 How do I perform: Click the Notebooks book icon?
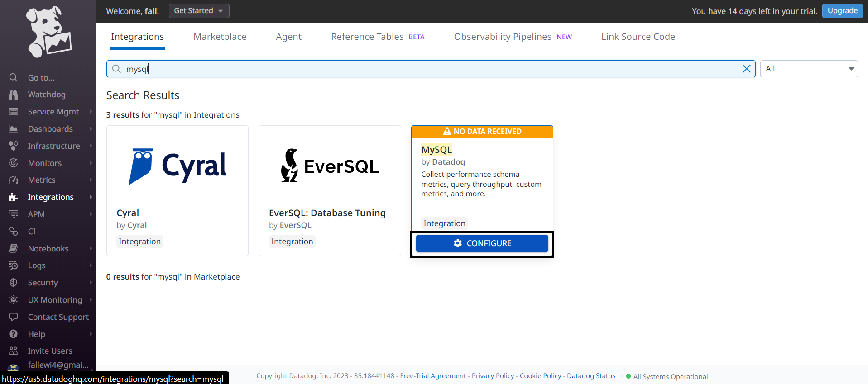pyautogui.click(x=14, y=248)
